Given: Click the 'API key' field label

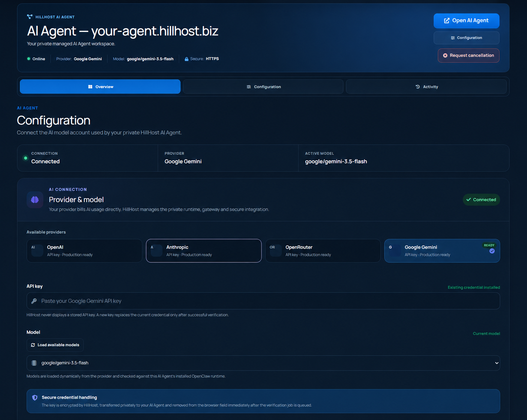Looking at the screenshot, I should pyautogui.click(x=35, y=286).
